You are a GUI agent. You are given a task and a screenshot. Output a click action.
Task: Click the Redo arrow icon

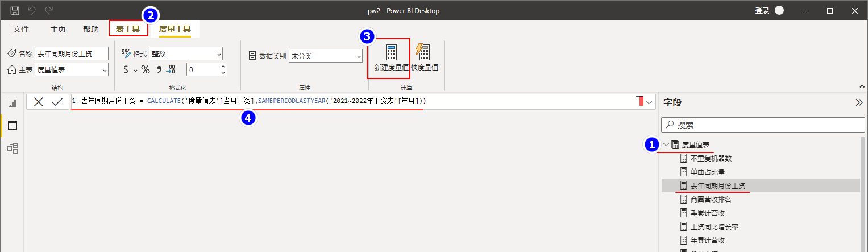click(x=49, y=10)
